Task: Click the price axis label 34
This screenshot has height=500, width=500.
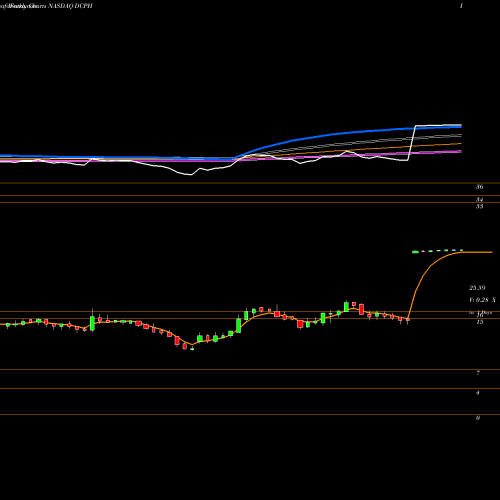Action: click(479, 199)
